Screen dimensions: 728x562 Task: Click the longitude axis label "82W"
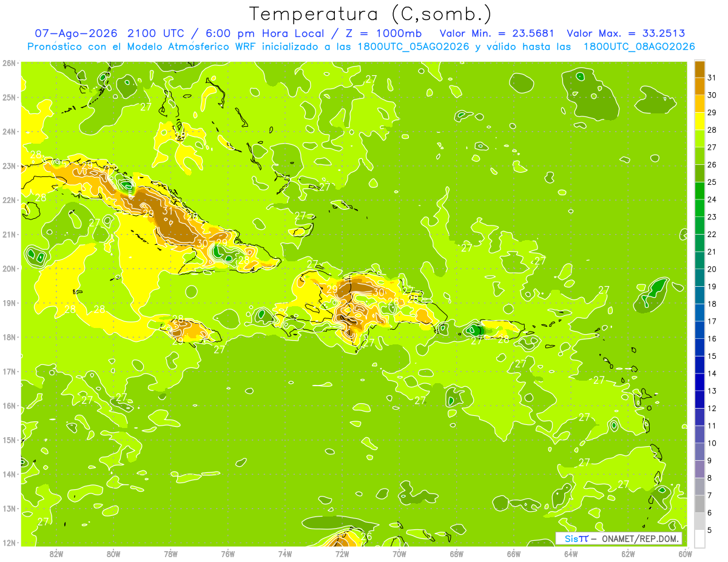point(56,554)
